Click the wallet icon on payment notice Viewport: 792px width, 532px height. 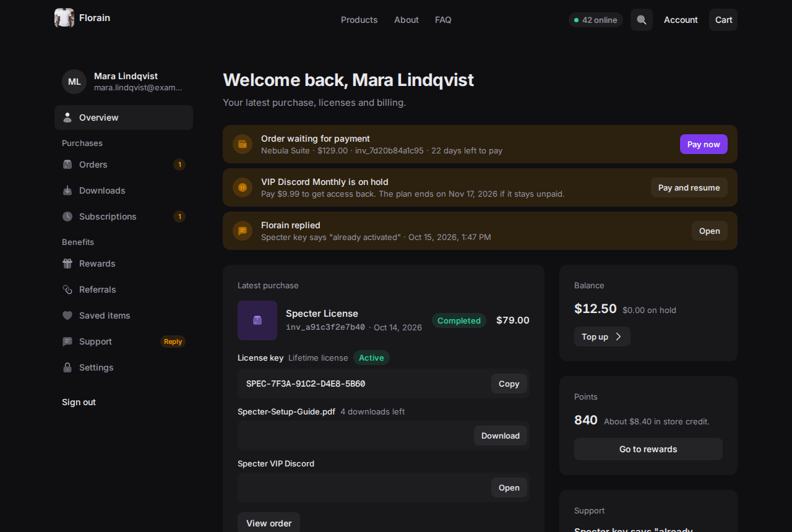click(x=243, y=144)
